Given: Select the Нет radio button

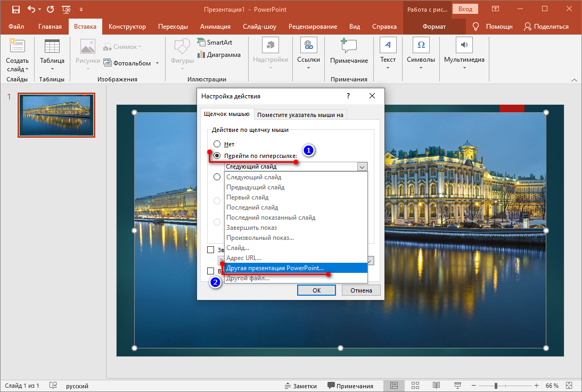Looking at the screenshot, I should pos(217,144).
